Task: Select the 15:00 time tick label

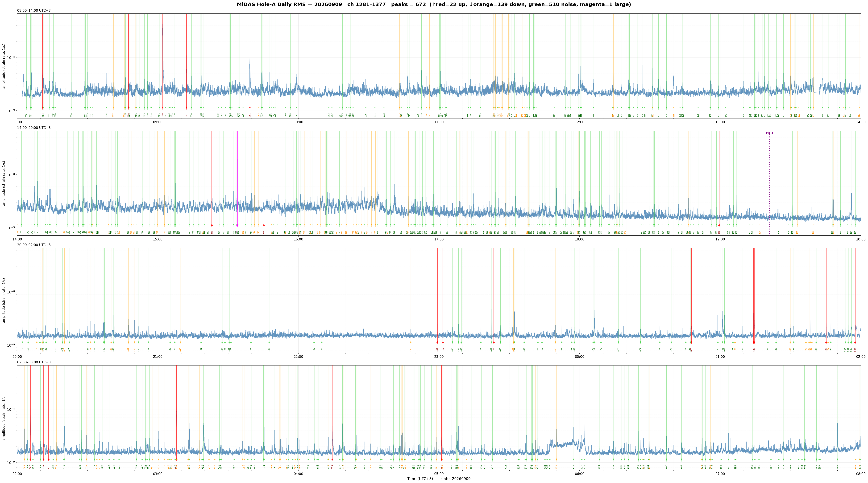Action: 158,239
